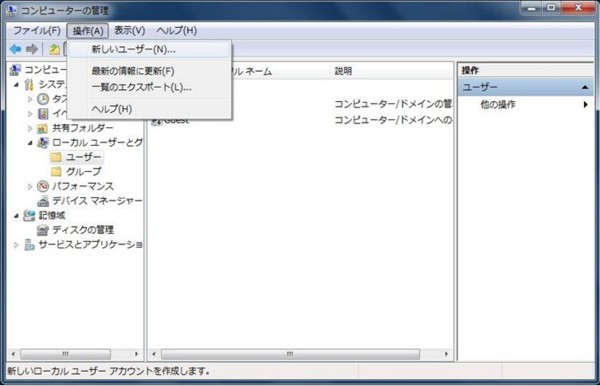Select デバイス マネージャー in the tree
Viewport: 600px width, 386px height.
click(97, 201)
